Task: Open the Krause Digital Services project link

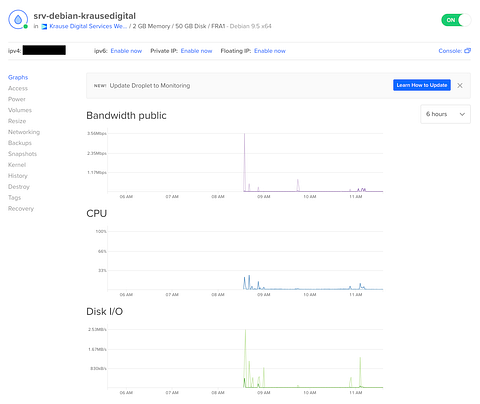Action: coord(88,26)
